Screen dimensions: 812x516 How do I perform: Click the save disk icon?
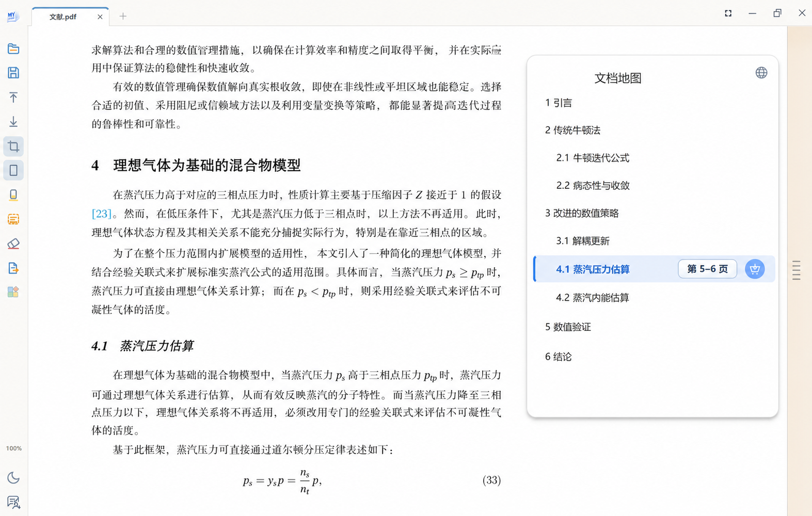13,73
